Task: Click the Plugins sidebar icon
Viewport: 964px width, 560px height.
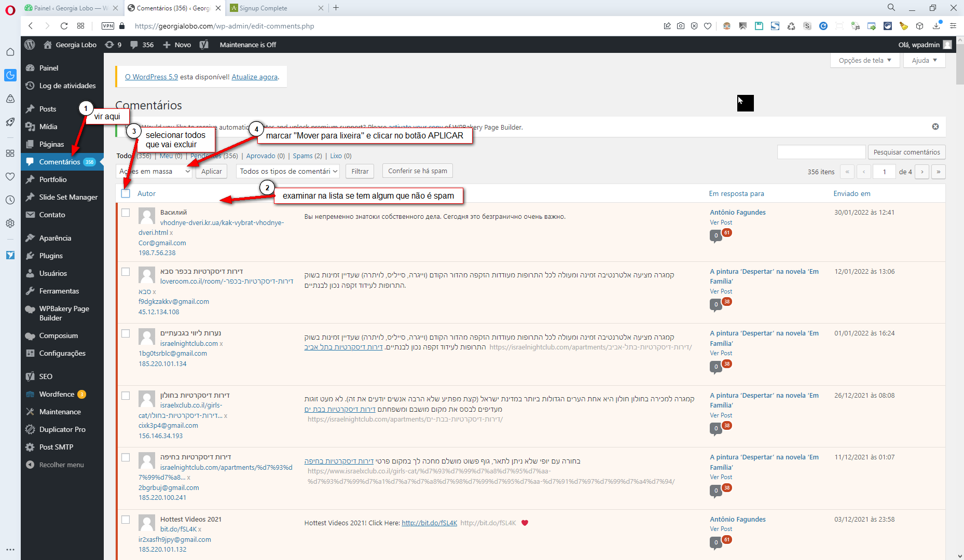Action: point(30,256)
